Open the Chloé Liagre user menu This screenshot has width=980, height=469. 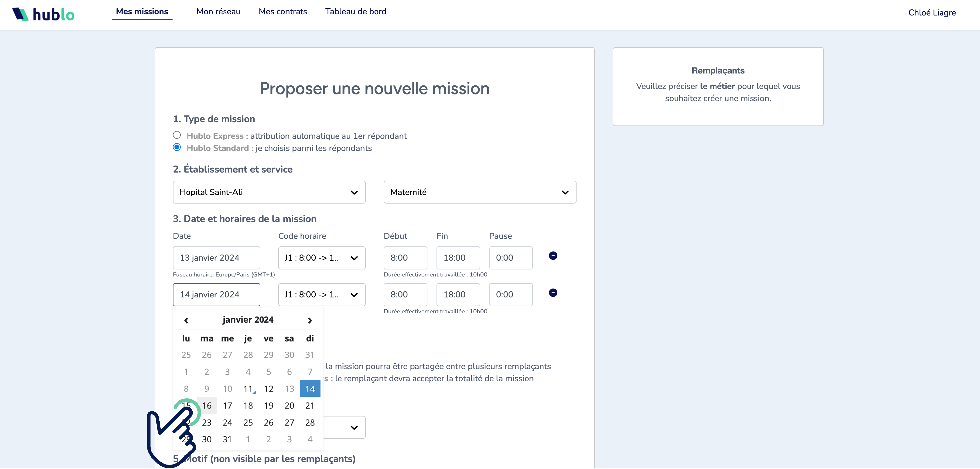(x=932, y=13)
